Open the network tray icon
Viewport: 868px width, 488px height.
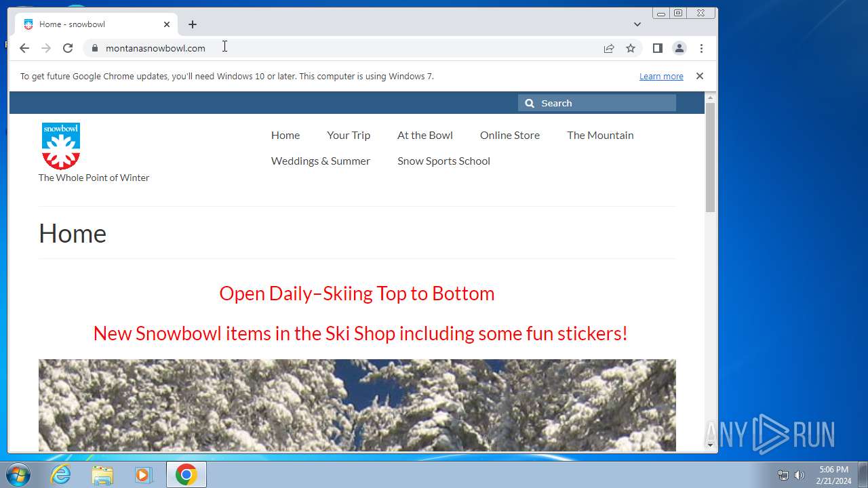(x=783, y=475)
